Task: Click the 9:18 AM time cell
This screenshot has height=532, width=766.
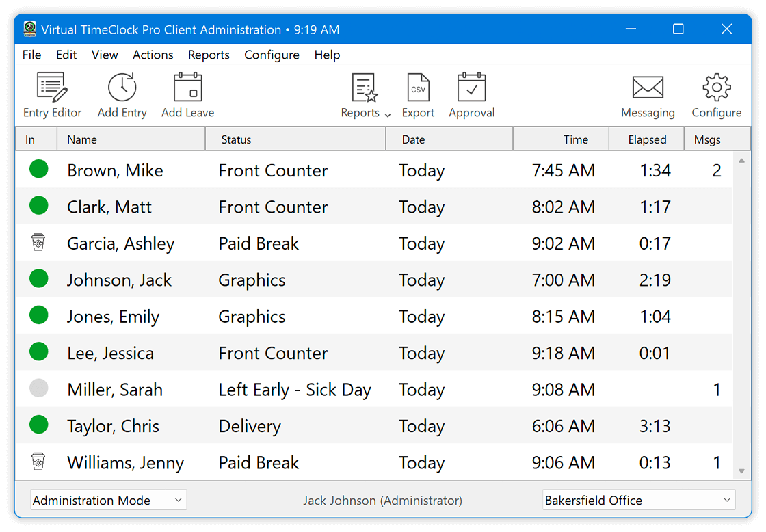Action: [564, 354]
